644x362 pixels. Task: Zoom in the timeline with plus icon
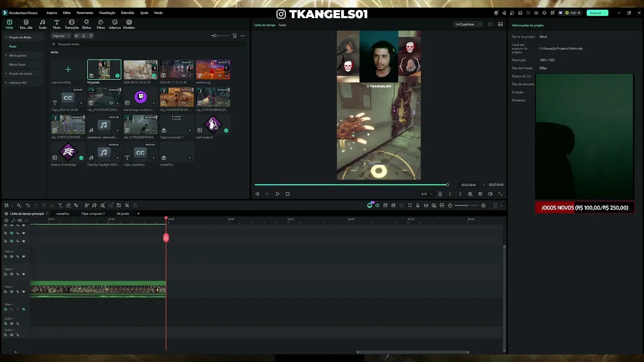484,205
